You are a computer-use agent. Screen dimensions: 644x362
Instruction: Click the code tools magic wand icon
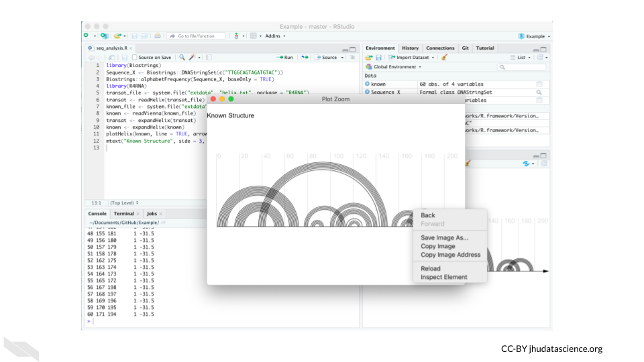pyautogui.click(x=193, y=58)
